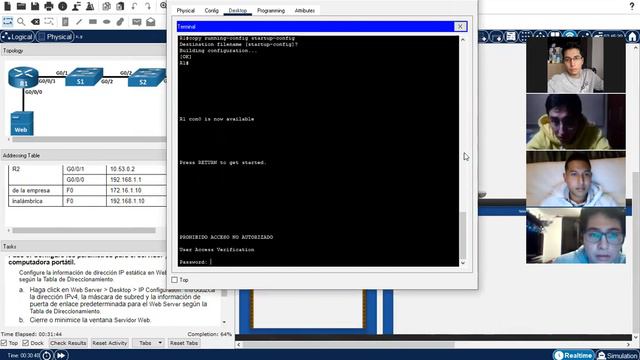The width and height of the screenshot is (640, 360).
Task: Choose the Select tool
Action: pos(8,22)
